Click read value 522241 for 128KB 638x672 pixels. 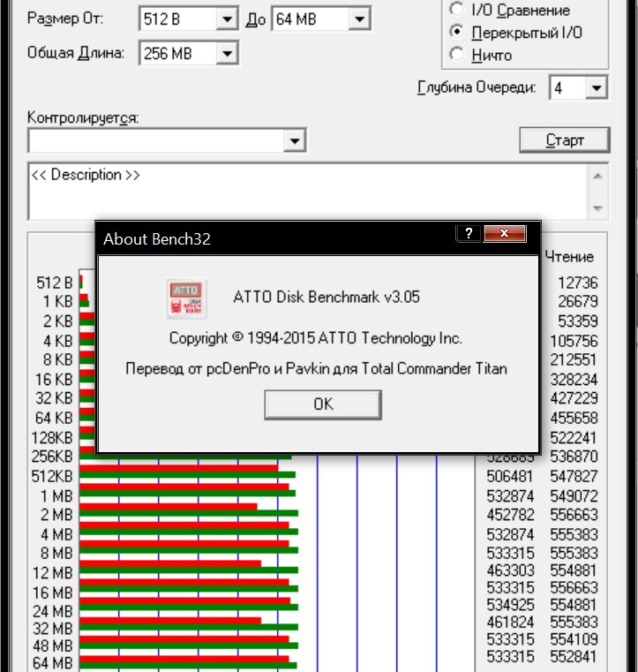coord(574,438)
